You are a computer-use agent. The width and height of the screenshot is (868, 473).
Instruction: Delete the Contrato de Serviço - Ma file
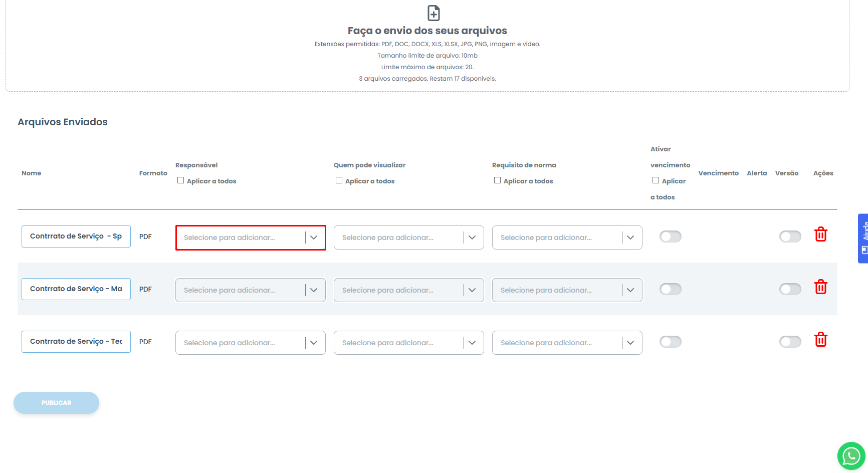pos(820,287)
